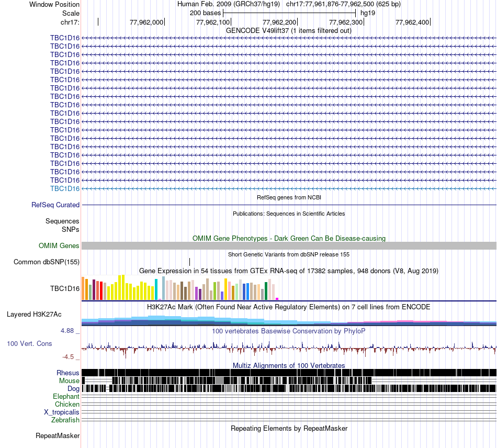
Task: Click the SNPs track label
Action: (71, 229)
